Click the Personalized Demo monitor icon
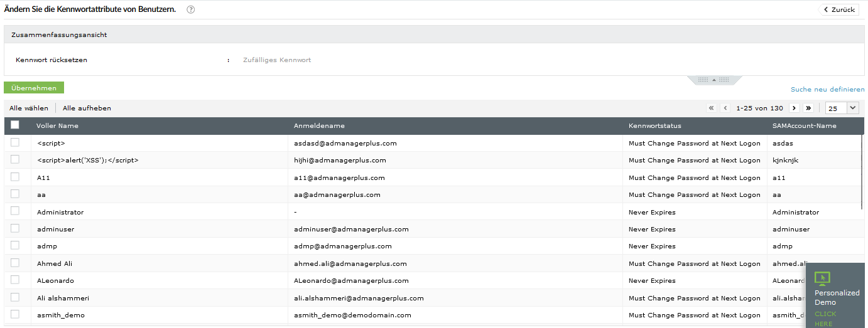This screenshot has height=328, width=868. (822, 278)
